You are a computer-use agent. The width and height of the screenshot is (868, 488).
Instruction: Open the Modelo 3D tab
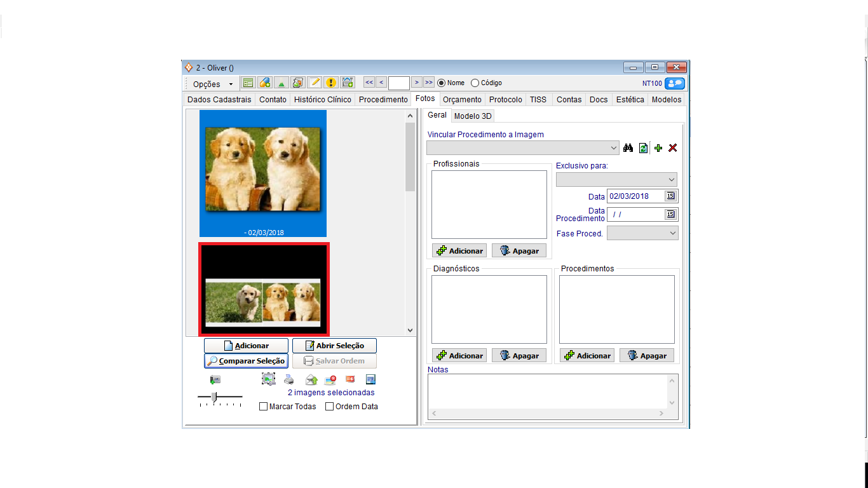click(x=472, y=116)
